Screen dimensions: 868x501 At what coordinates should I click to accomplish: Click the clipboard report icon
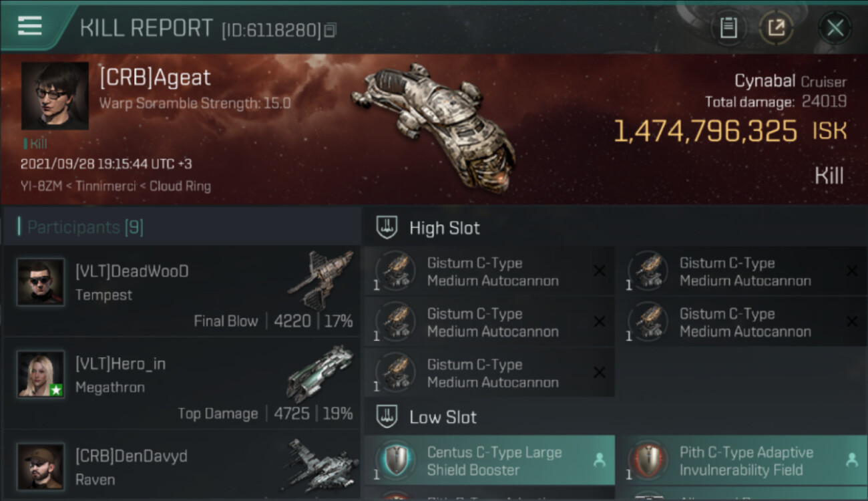[x=728, y=28]
